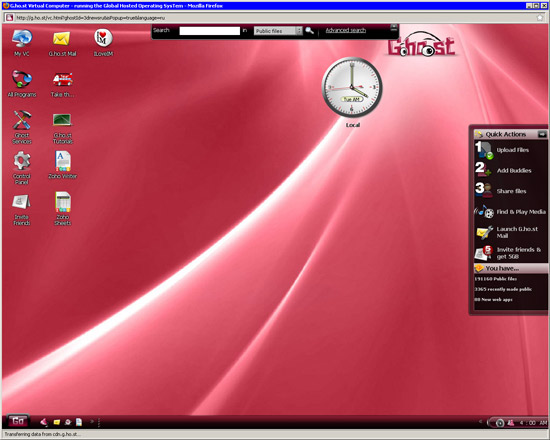Click the page icon left of the URL
This screenshot has width=550, height=440.
click(9, 18)
